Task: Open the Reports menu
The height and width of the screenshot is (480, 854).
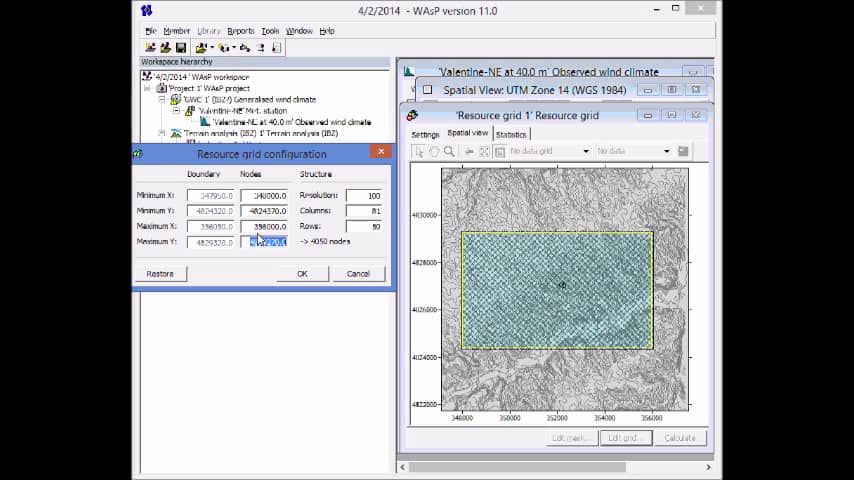Action: [x=241, y=31]
